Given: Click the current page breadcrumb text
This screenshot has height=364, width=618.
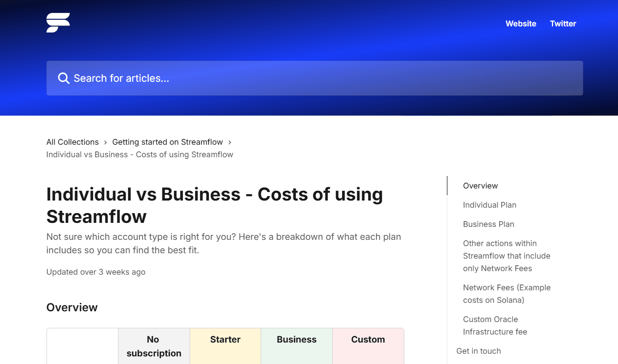Looking at the screenshot, I should [x=140, y=155].
